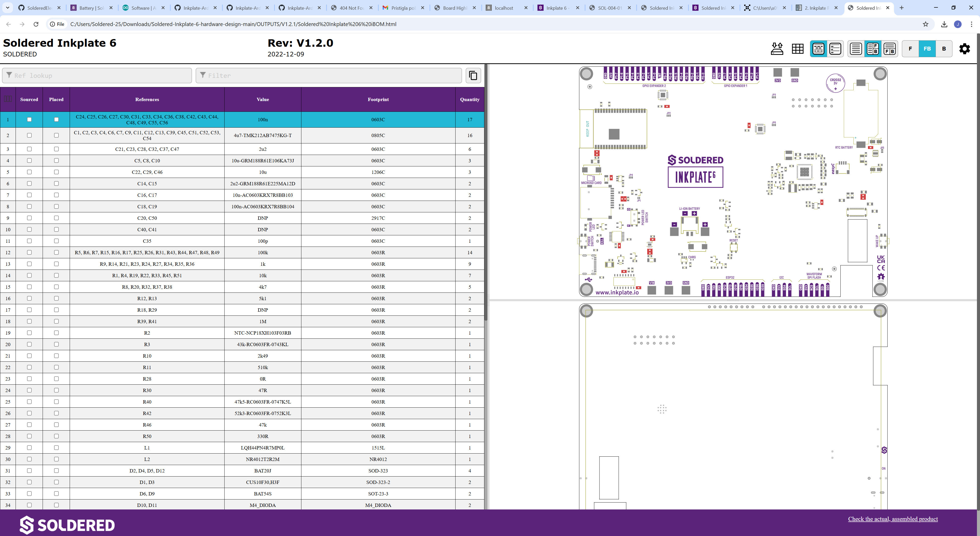This screenshot has height=536, width=980.
Task: Switch to the localhost browser tab
Action: tap(504, 8)
